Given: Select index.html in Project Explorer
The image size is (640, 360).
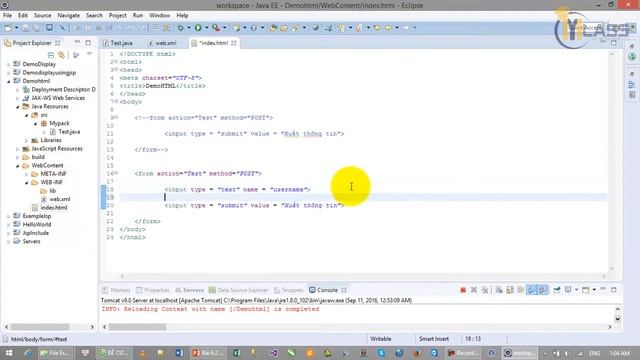Looking at the screenshot, I should [x=54, y=208].
